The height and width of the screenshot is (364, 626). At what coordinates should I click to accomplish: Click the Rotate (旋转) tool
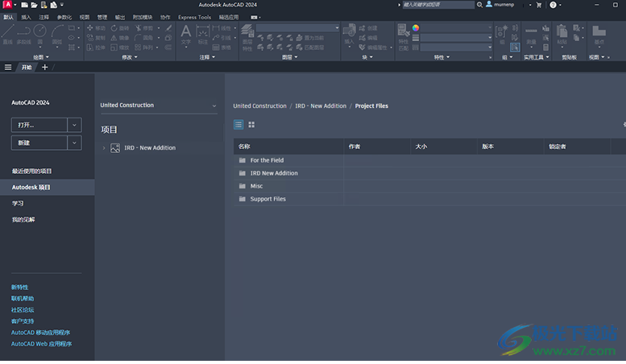point(120,28)
